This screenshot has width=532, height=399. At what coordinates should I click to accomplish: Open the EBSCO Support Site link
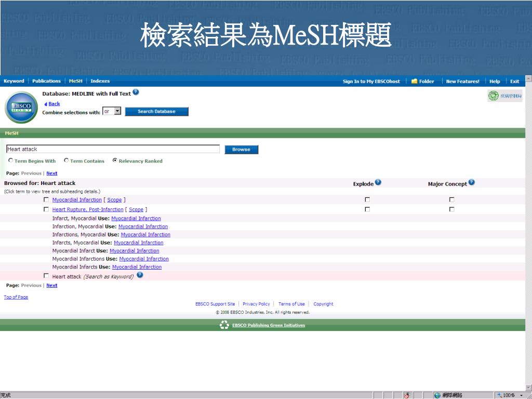[215, 304]
